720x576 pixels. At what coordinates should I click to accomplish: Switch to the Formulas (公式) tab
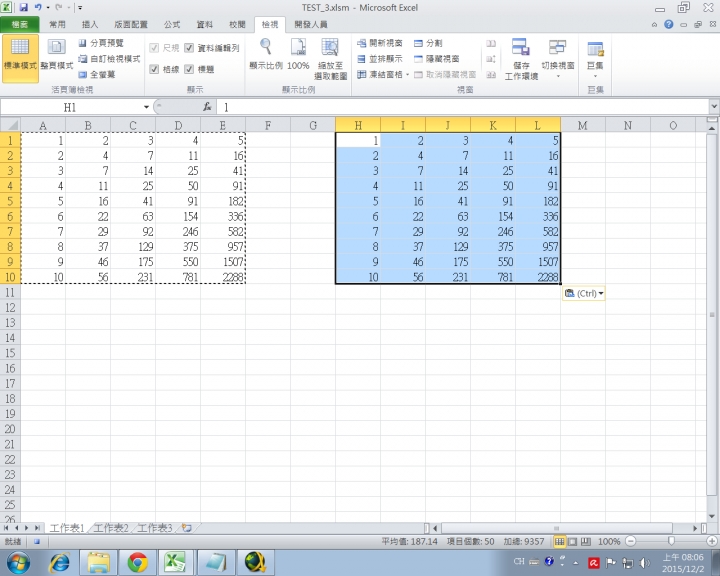172,25
